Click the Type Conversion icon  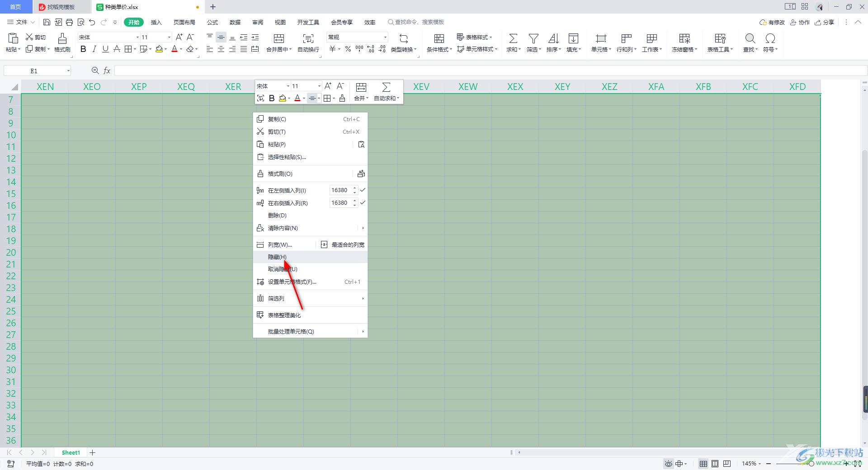tap(403, 38)
